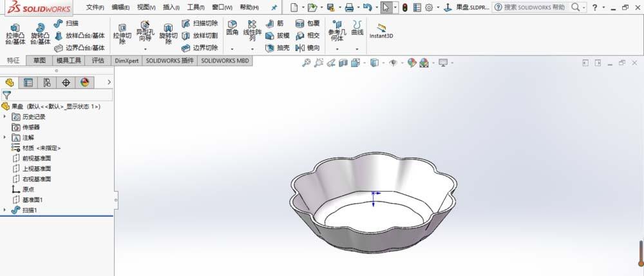
Task: Choose the 扫描 sweep boss tool
Action: point(66,23)
